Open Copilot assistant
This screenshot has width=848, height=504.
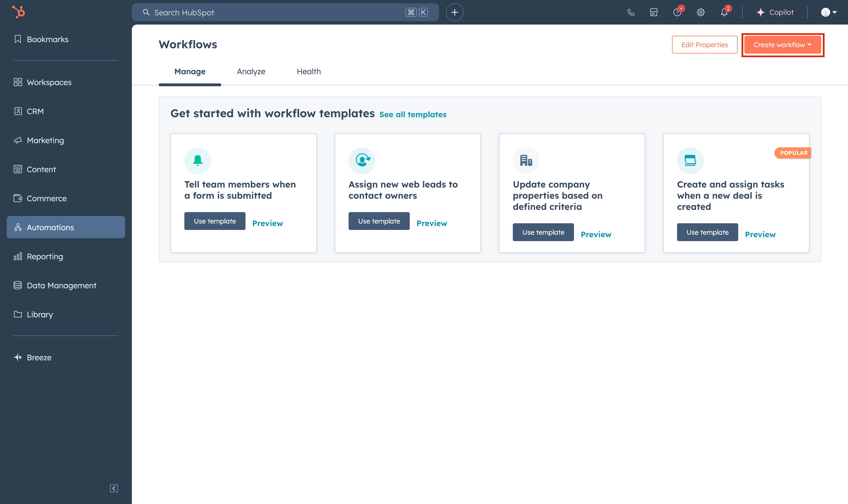775,13
